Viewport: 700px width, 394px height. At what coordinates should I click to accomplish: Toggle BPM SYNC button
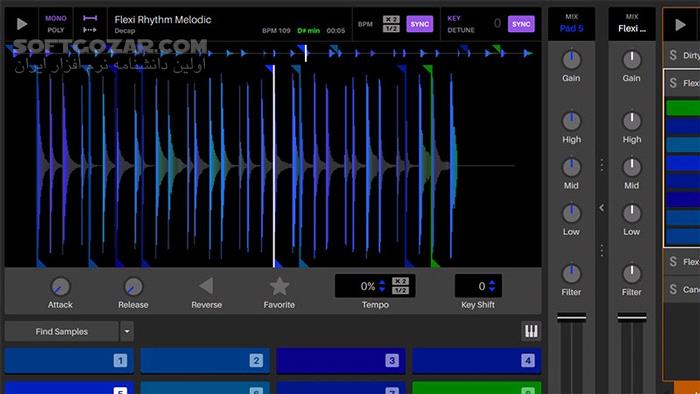[420, 24]
